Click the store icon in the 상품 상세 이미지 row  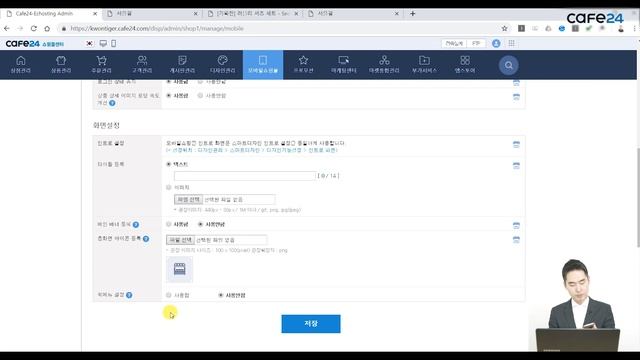[516, 97]
